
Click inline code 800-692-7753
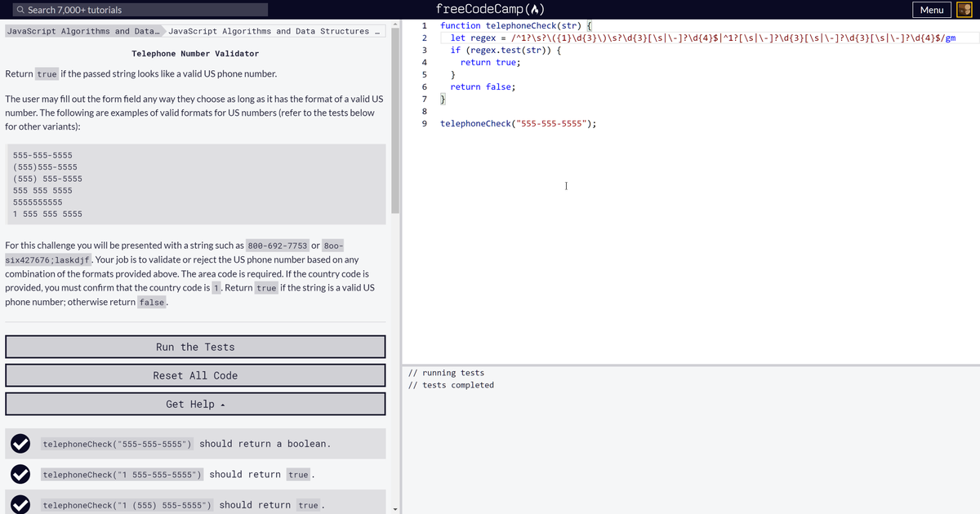coord(278,246)
